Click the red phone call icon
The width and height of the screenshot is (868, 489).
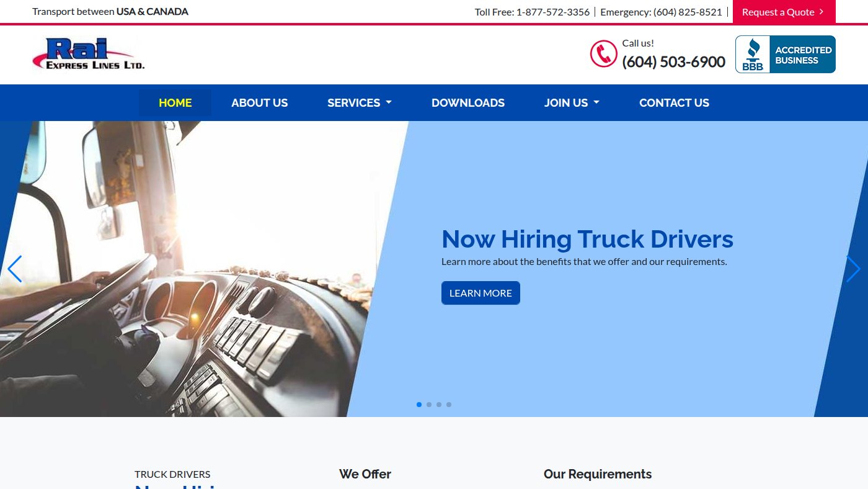pyautogui.click(x=603, y=54)
